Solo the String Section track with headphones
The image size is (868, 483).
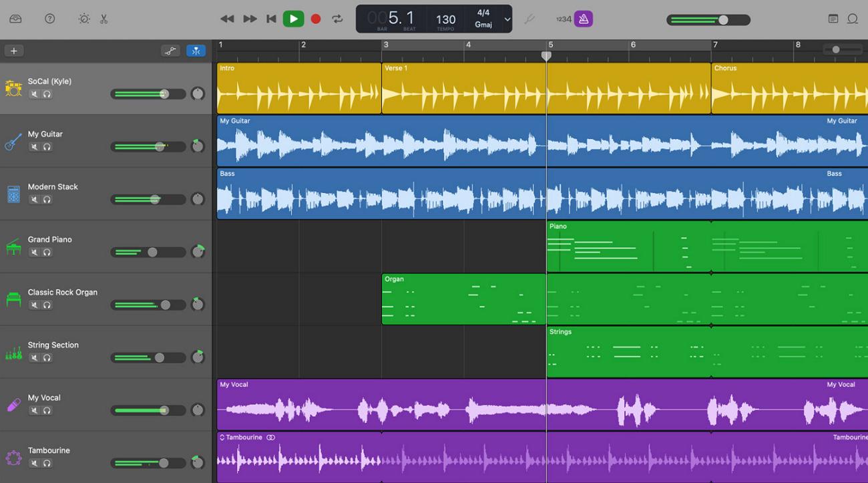pyautogui.click(x=47, y=358)
